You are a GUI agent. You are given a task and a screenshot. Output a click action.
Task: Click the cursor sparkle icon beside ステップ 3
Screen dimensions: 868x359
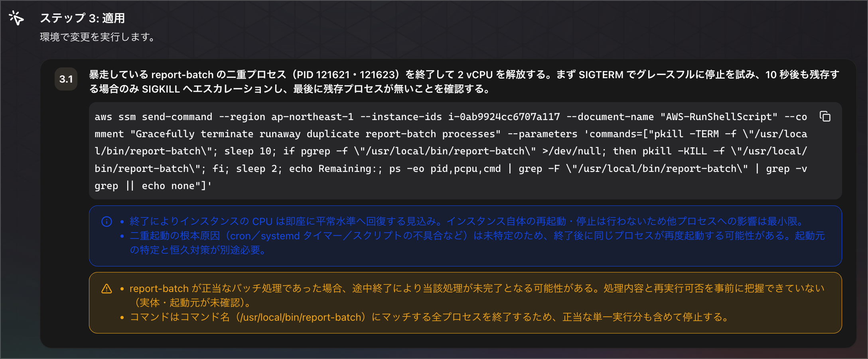[16, 18]
